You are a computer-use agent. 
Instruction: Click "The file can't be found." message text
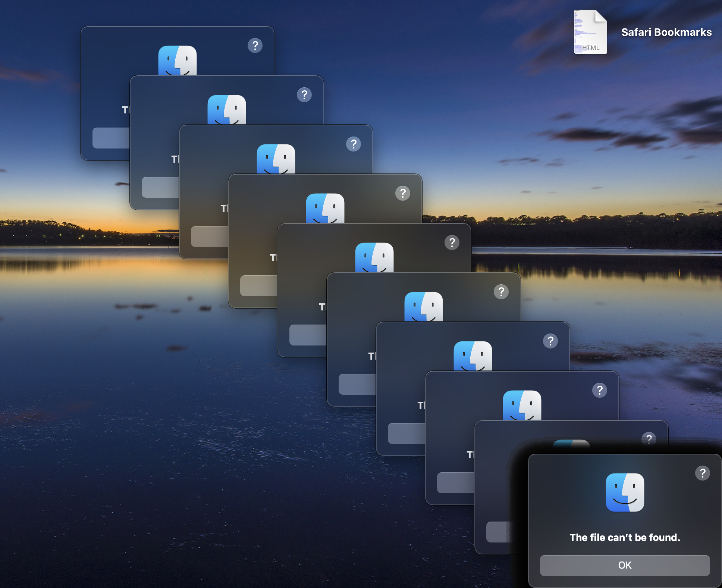click(x=625, y=537)
